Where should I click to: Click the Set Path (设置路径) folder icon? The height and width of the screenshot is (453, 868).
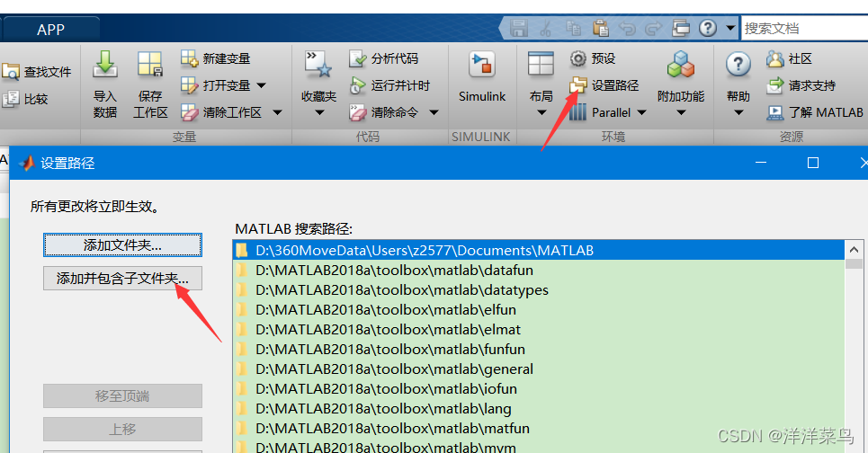coord(578,85)
